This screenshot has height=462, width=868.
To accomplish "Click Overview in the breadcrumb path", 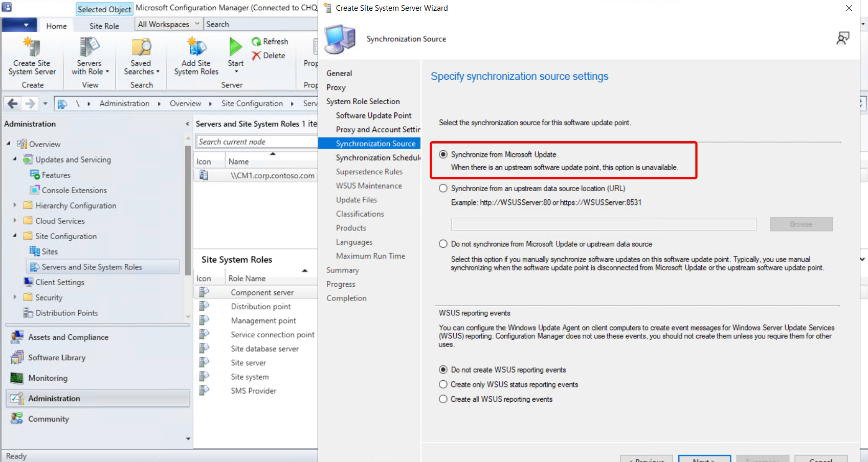I will tap(185, 104).
